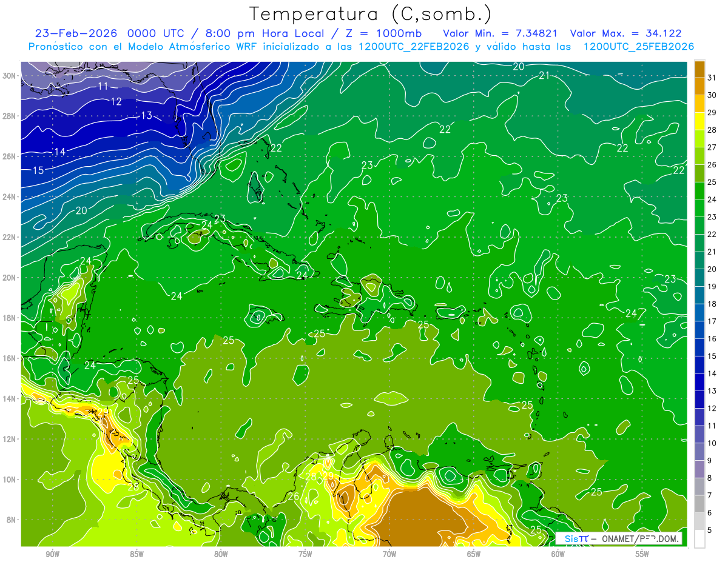Click the color scale label 16
The width and height of the screenshot is (728, 562).
(712, 339)
